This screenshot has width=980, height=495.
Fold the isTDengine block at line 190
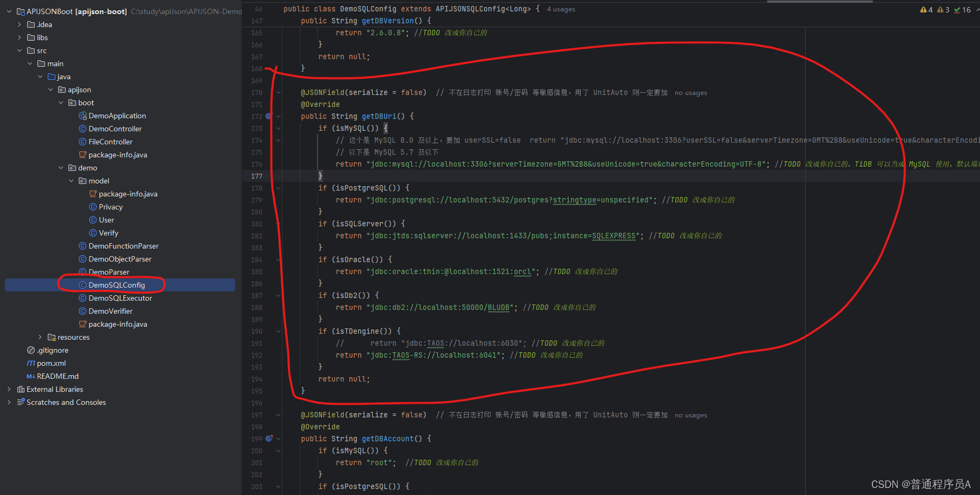click(278, 331)
